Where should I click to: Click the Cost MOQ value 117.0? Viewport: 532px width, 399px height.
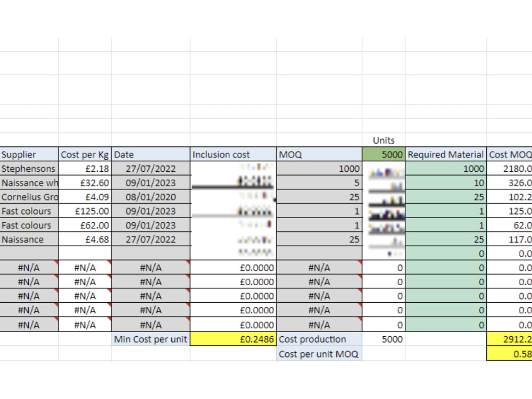tap(510, 239)
